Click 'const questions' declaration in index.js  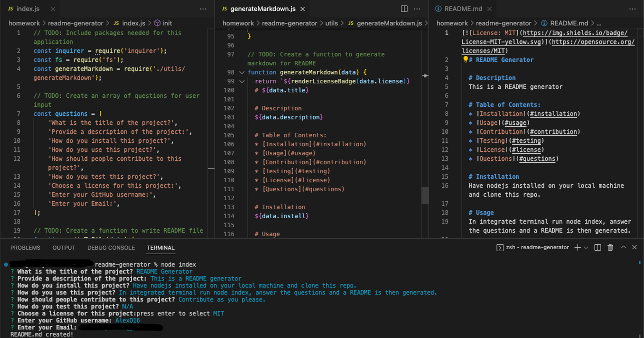(x=60, y=113)
